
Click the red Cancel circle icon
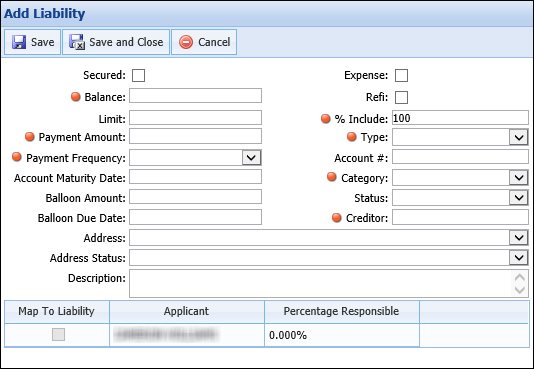[186, 42]
